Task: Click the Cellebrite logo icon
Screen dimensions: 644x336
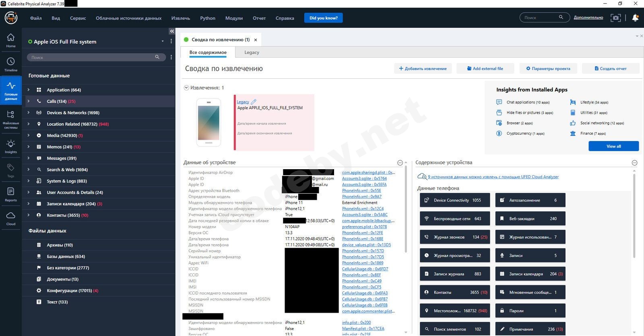Action: [x=11, y=18]
